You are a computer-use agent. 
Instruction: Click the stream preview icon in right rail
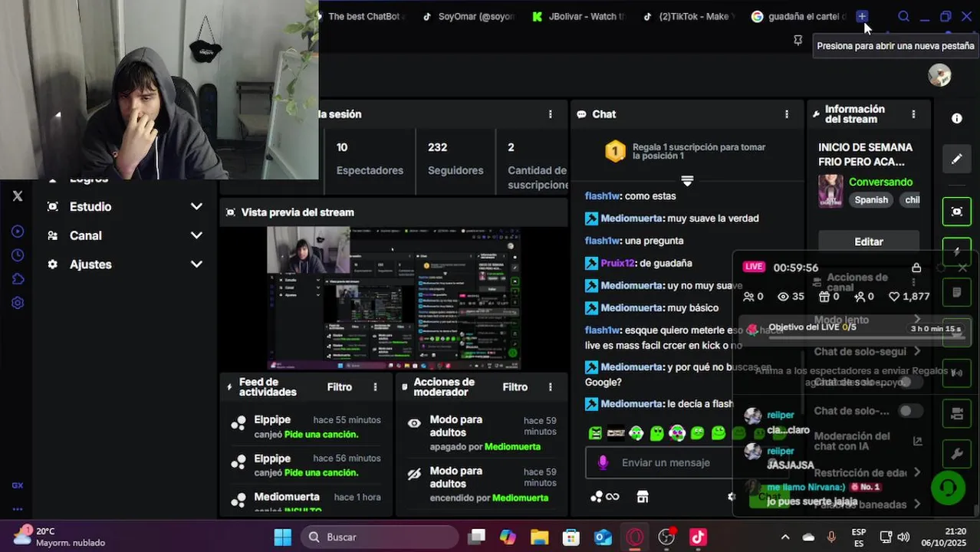point(957,212)
